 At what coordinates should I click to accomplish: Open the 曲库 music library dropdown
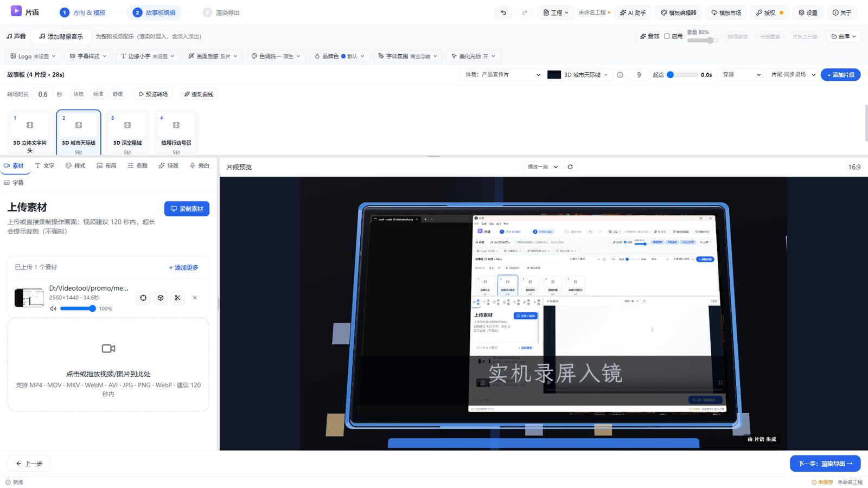tap(844, 36)
